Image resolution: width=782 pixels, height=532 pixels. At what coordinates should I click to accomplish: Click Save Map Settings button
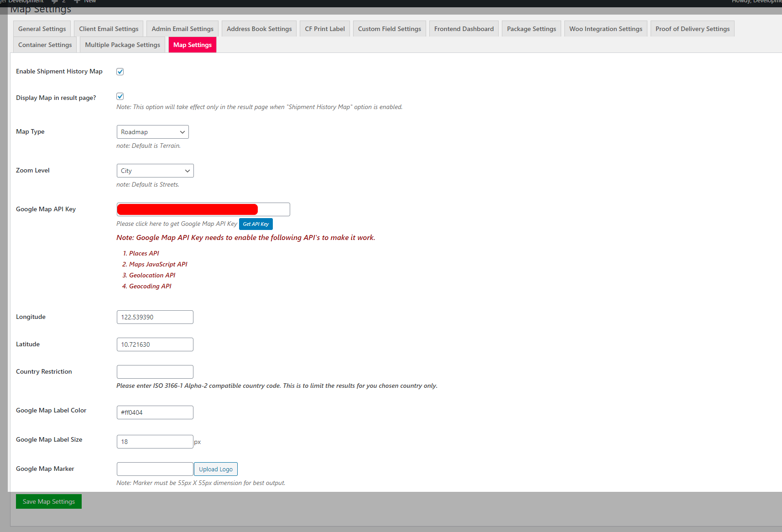click(49, 501)
